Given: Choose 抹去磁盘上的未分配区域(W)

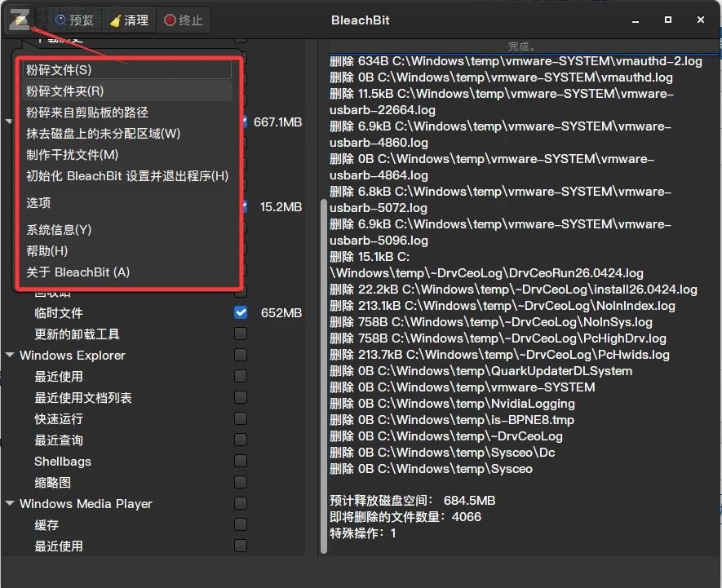Looking at the screenshot, I should (x=126, y=134).
